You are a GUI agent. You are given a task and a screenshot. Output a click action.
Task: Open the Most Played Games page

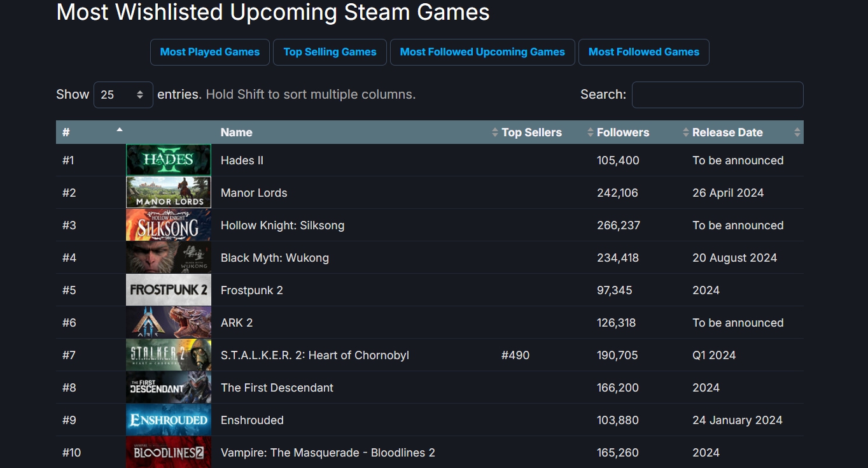point(210,52)
